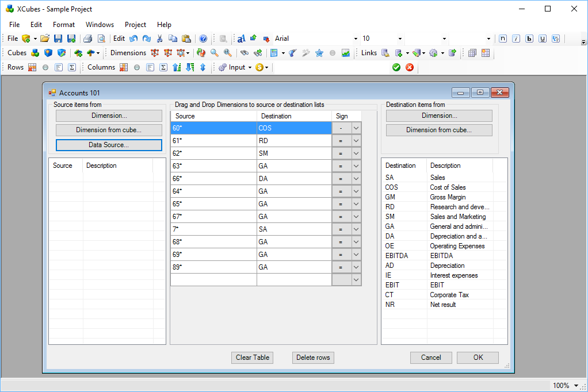The width and height of the screenshot is (588, 392).
Task: Open the Arial font name dropdown
Action: (x=356, y=39)
